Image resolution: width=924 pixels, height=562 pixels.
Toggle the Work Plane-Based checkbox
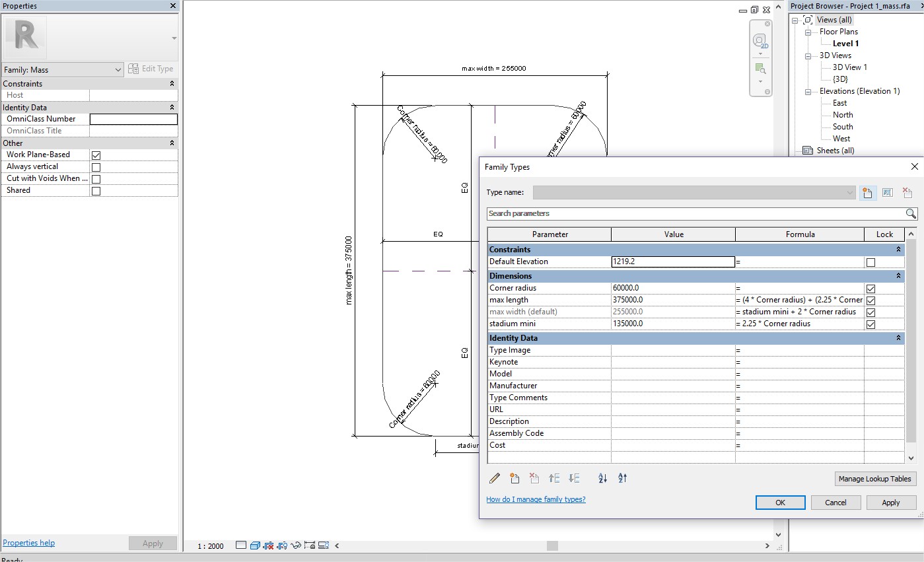click(x=96, y=155)
